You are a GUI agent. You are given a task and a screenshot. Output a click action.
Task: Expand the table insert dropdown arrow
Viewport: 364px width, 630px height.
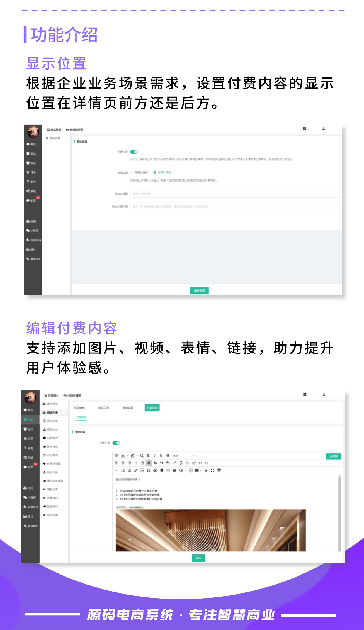click(x=201, y=471)
